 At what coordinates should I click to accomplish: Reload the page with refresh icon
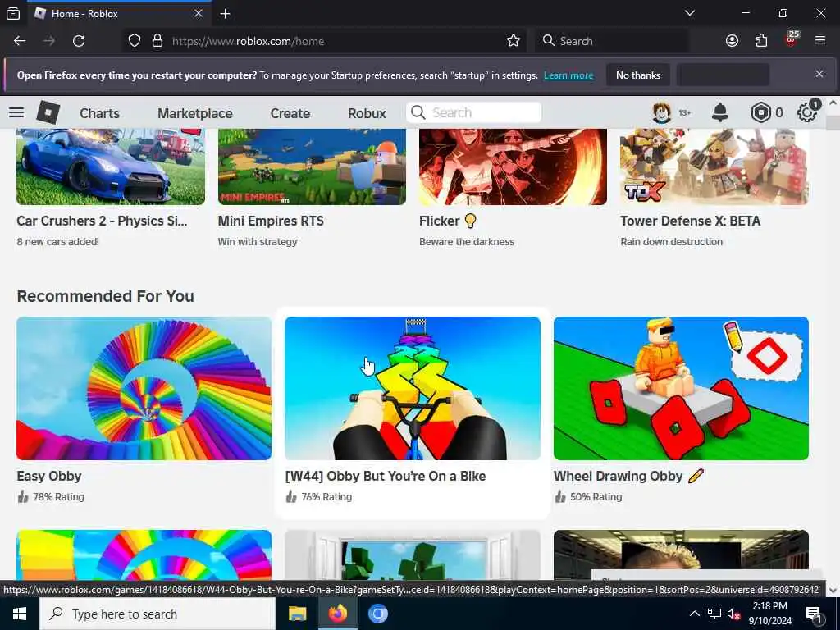[79, 41]
